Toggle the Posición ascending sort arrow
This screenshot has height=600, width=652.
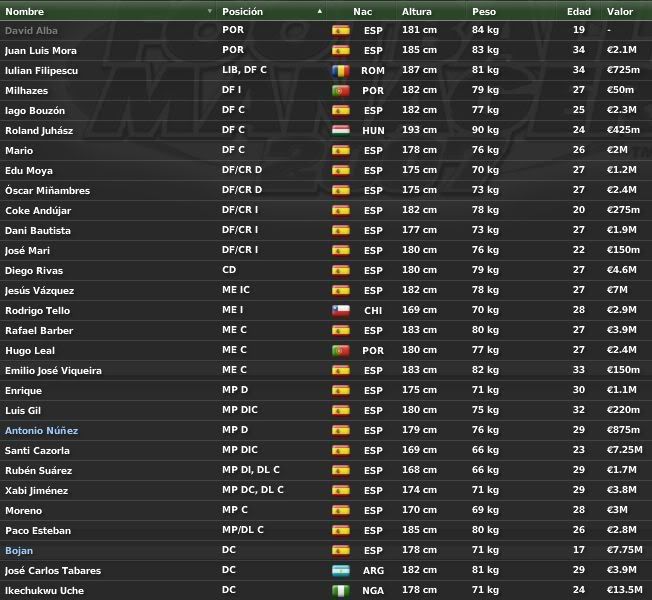[x=319, y=11]
